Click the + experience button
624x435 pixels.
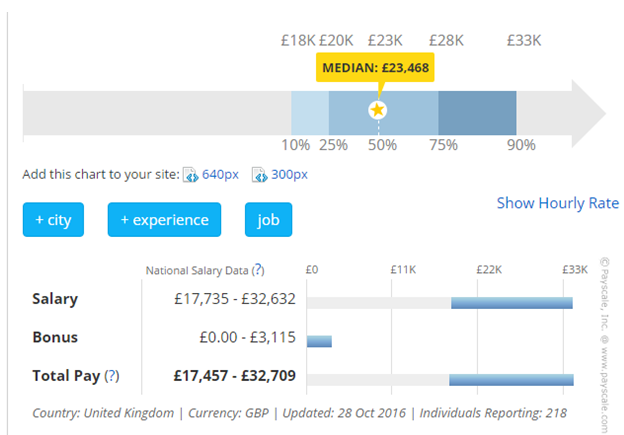164,220
